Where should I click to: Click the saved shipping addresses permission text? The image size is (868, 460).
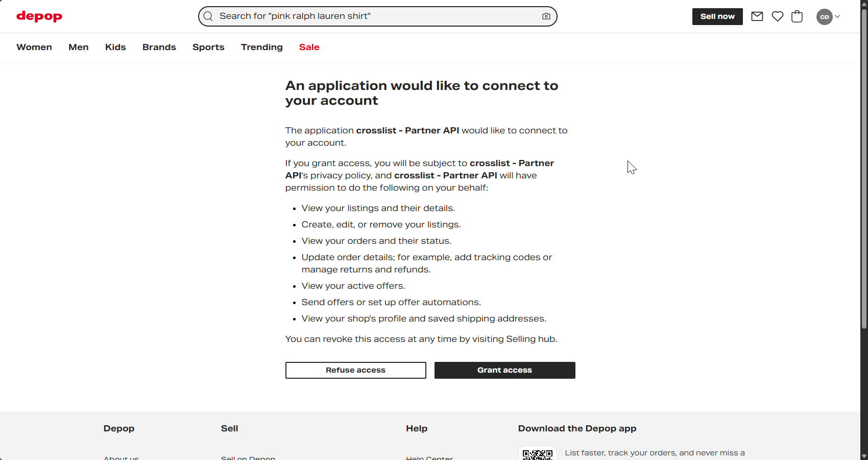point(424,318)
